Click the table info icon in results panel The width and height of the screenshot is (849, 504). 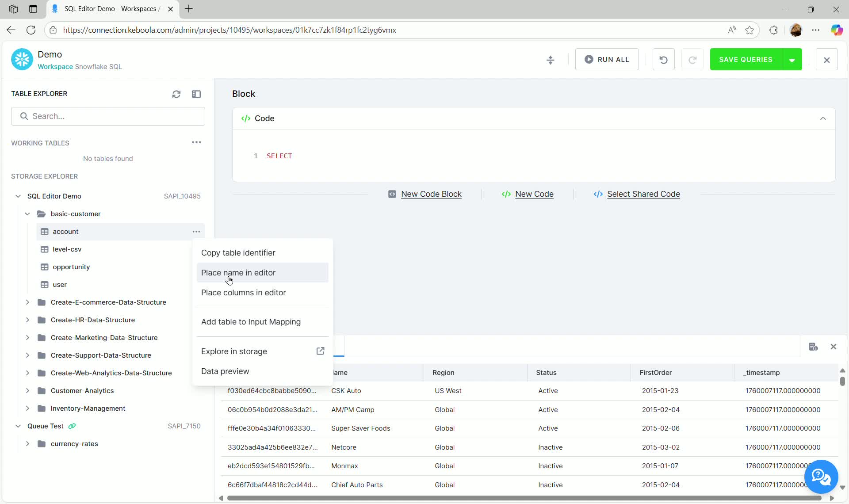[813, 347]
